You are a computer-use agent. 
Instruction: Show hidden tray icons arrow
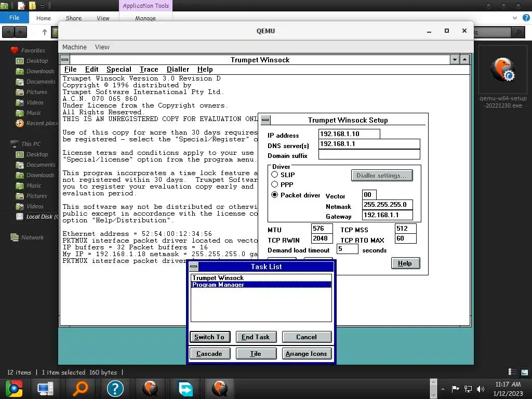click(x=443, y=389)
